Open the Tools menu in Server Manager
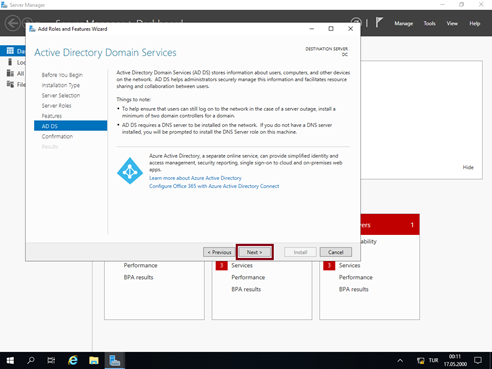This screenshot has width=492, height=369. click(x=429, y=23)
